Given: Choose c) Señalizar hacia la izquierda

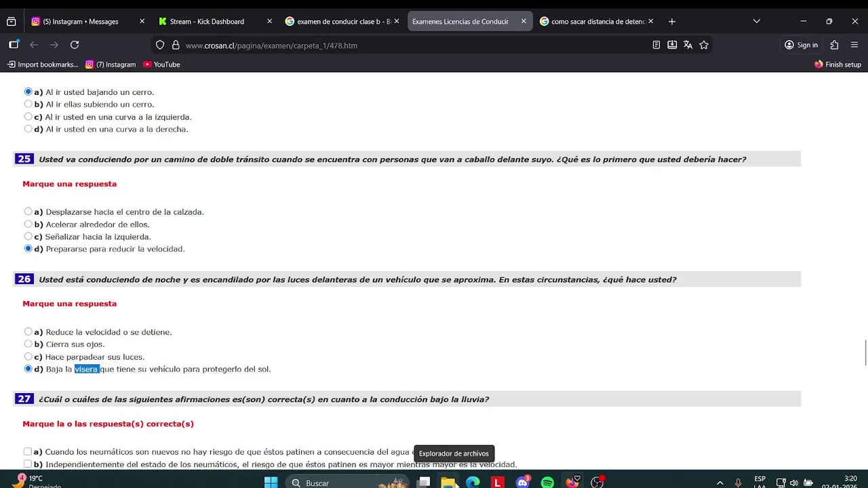Looking at the screenshot, I should coord(28,237).
